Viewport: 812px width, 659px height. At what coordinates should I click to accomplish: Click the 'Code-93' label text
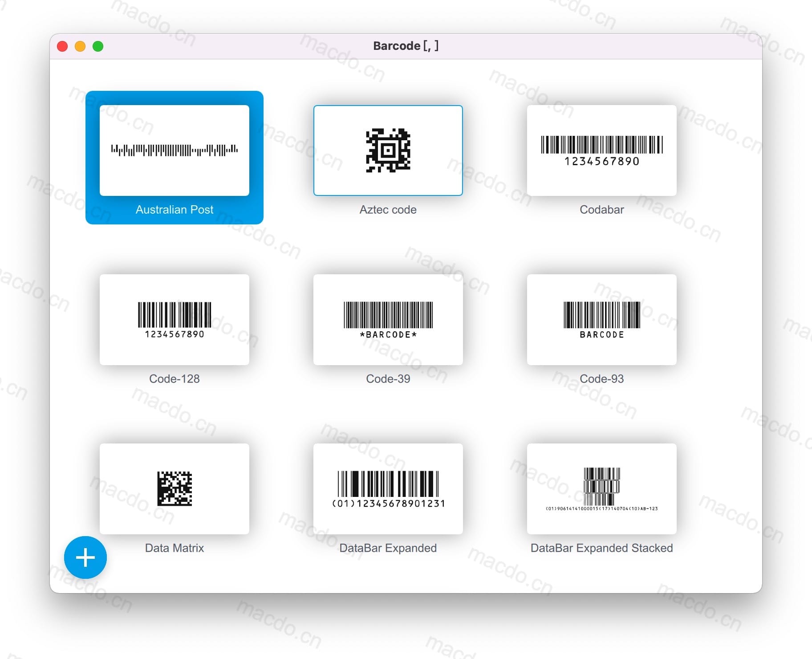(602, 379)
